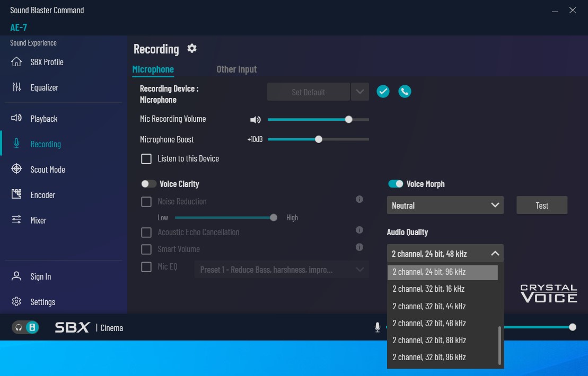588x376 pixels.
Task: Choose 2 channel, 32 bit, 96 kHz
Action: 443,357
